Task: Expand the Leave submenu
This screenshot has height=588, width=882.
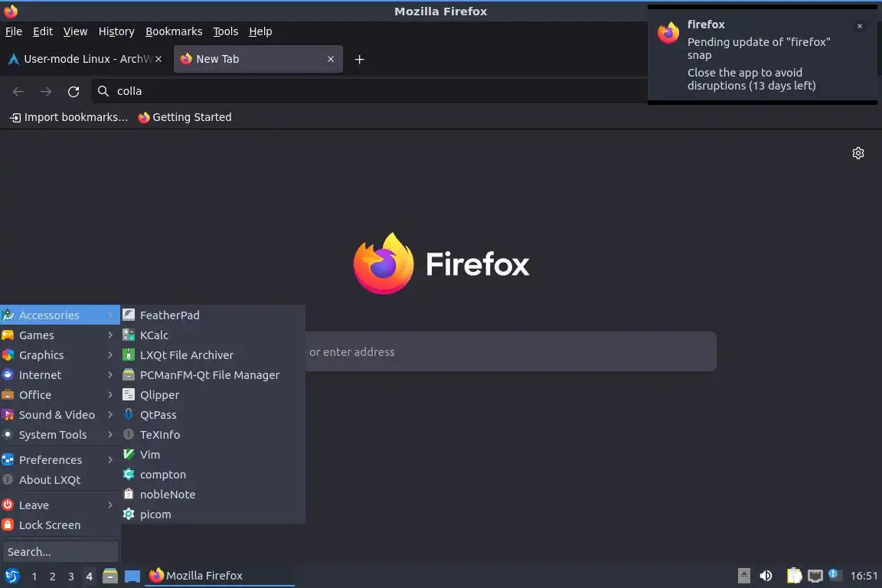Action: 59,505
